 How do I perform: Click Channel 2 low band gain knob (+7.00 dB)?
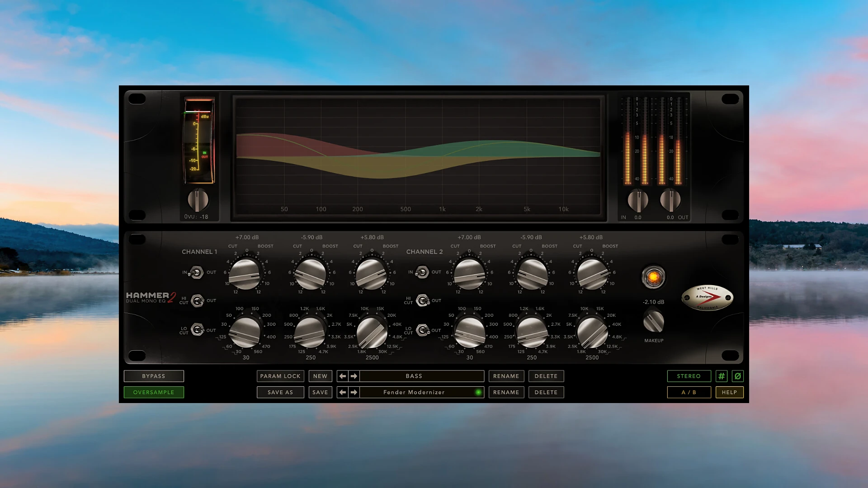click(x=469, y=274)
